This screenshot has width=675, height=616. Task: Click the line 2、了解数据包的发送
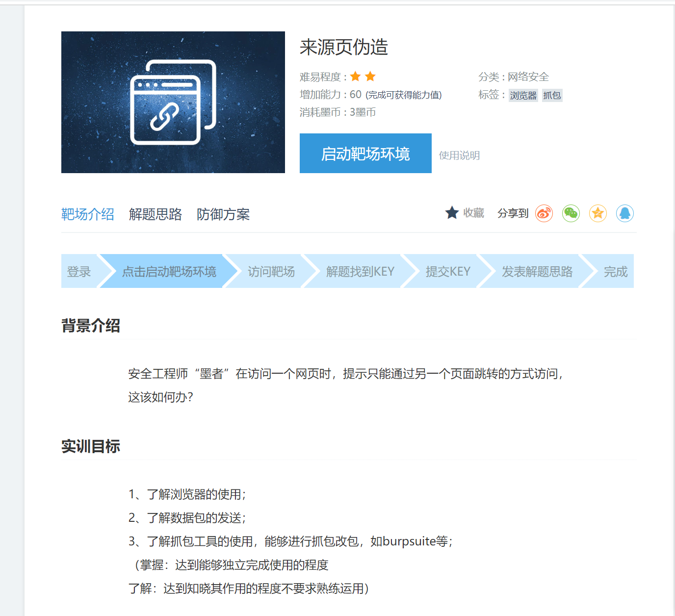coord(187,518)
